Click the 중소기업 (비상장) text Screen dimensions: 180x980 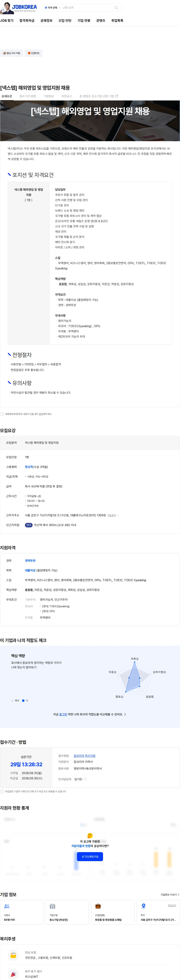(59, 919)
